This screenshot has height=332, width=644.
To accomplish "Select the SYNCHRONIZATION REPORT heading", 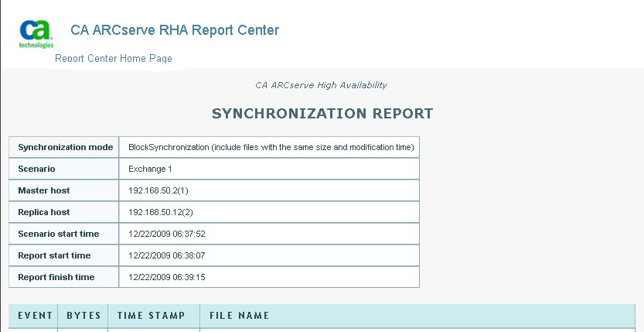I will click(x=322, y=114).
